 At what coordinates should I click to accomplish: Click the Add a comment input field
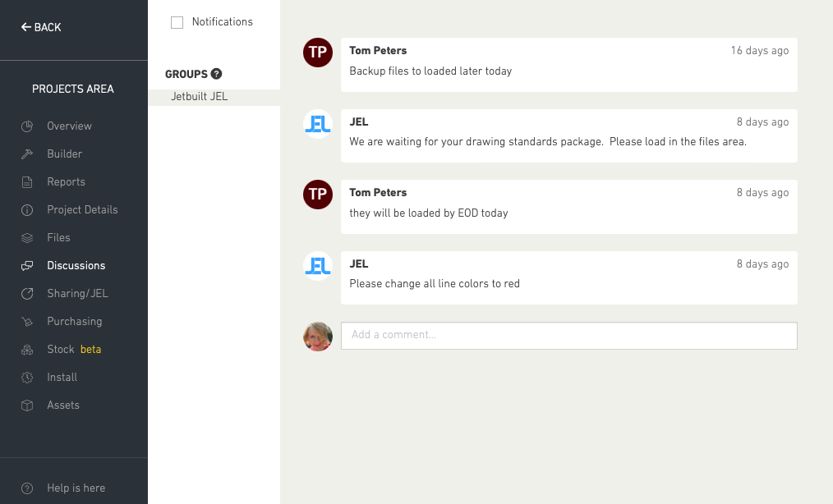point(569,336)
